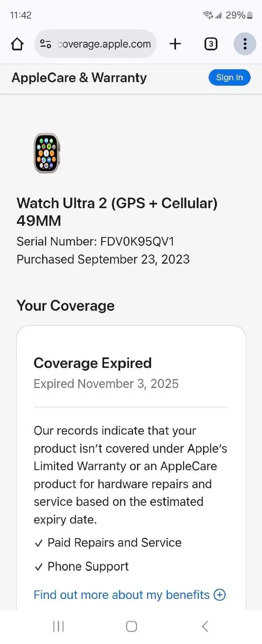Expand benefits with the plus circle icon

tap(220, 595)
